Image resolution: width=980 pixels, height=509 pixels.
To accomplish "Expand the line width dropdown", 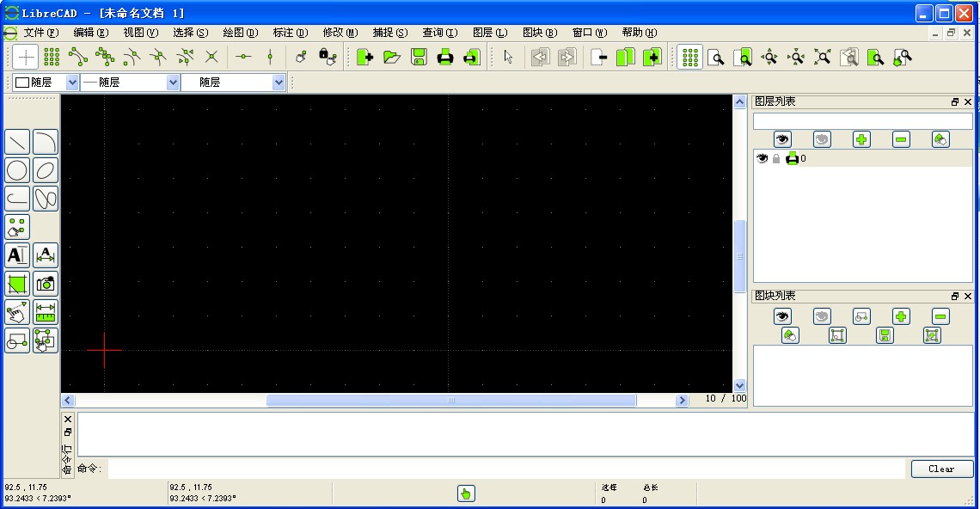I will 130,83.
